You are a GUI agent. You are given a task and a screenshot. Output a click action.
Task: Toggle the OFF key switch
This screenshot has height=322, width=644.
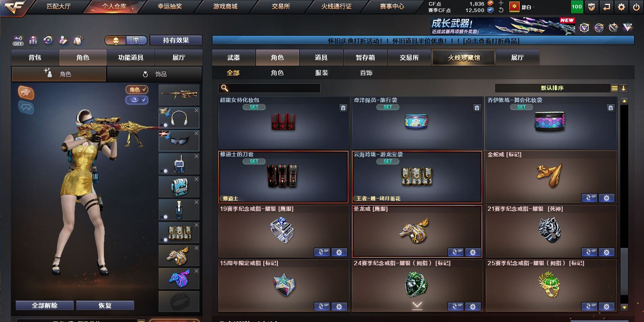coord(18,40)
